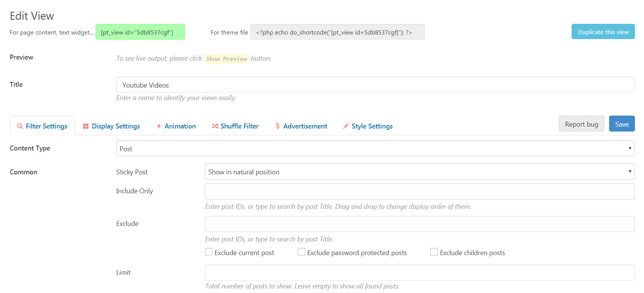
Task: Expand the Sticky Post position dropdown
Action: (420, 172)
